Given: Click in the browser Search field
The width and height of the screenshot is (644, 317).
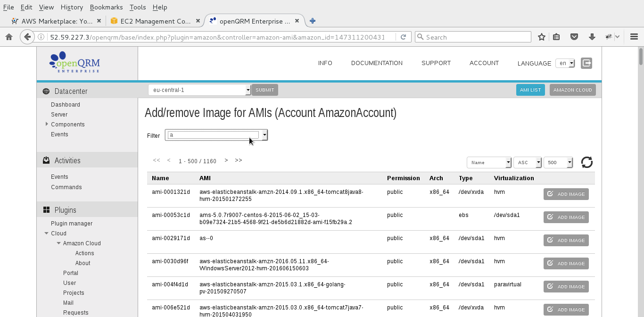Looking at the screenshot, I should (473, 37).
